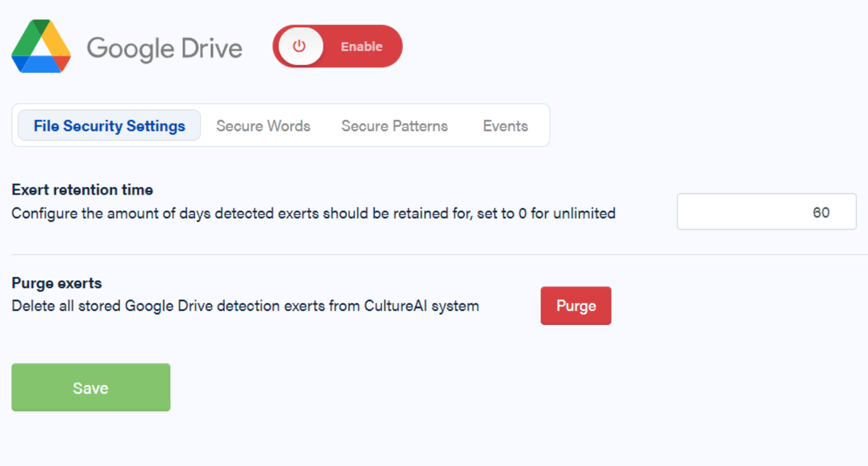Click the Google Drive title text
Viewport: 868px width, 466px height.
coord(165,48)
